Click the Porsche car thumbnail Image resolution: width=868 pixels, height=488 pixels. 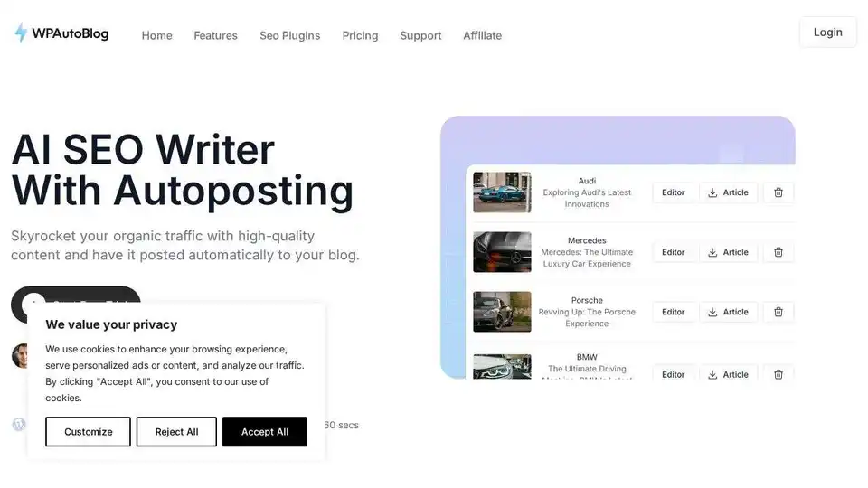click(x=502, y=312)
